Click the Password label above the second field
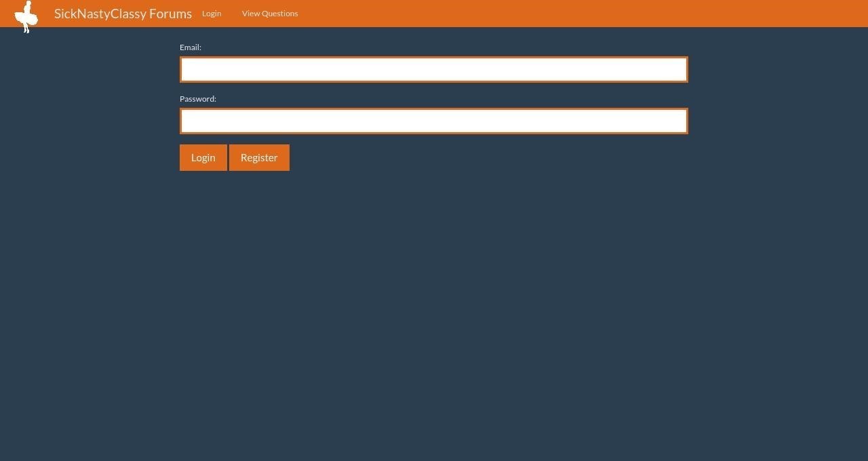Image resolution: width=868 pixels, height=461 pixels. tap(197, 98)
